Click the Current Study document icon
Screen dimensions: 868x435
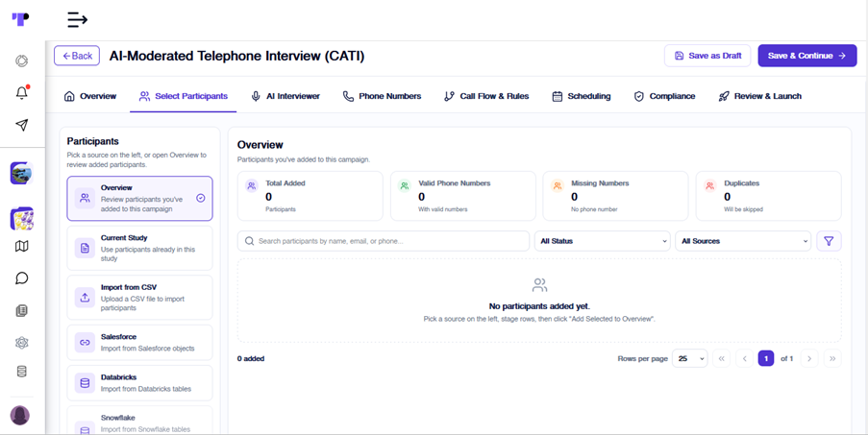pyautogui.click(x=85, y=248)
